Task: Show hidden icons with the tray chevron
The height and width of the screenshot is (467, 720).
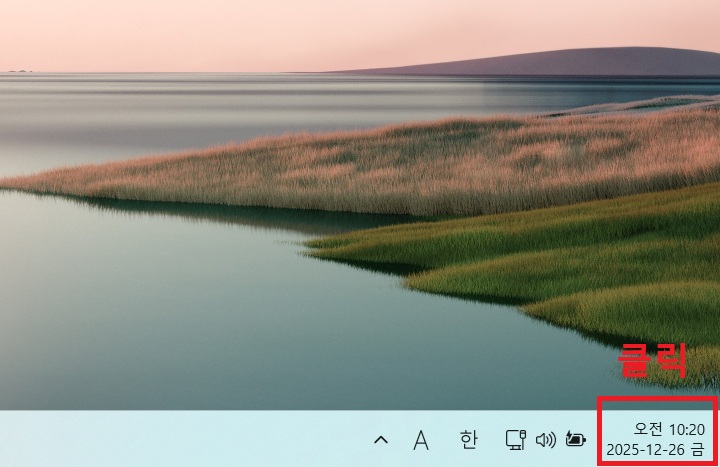Action: [381, 440]
